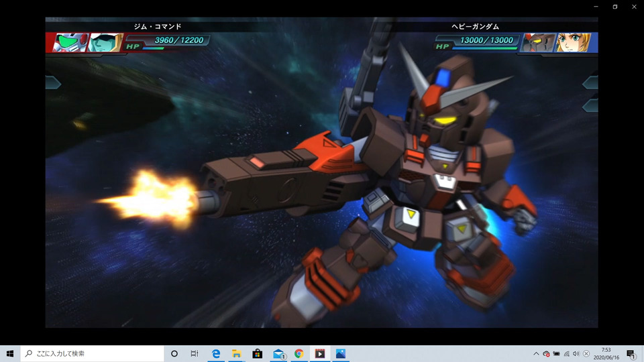Click the taskbar search box
The width and height of the screenshot is (644, 362).
(x=92, y=353)
